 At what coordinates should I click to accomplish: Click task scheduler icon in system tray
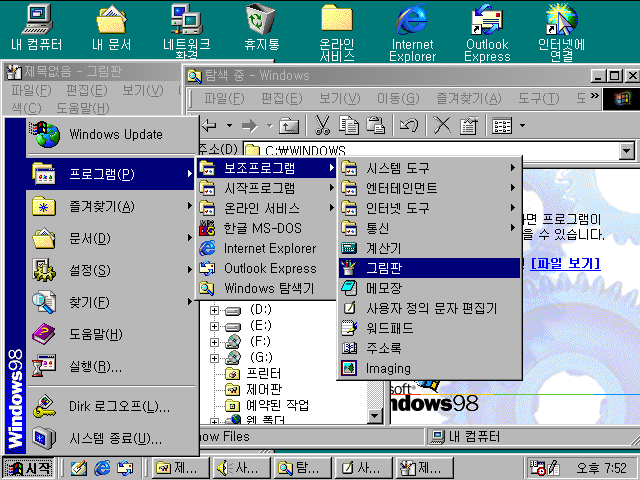537,468
